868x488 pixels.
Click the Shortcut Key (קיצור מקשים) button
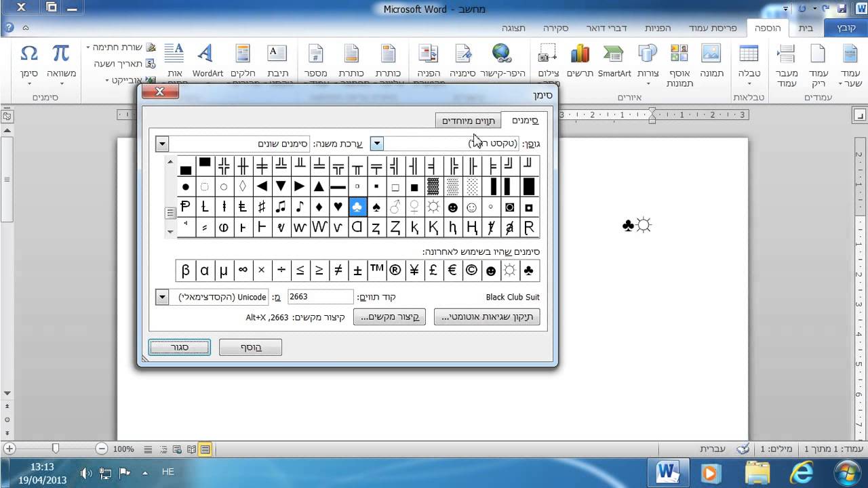(389, 317)
